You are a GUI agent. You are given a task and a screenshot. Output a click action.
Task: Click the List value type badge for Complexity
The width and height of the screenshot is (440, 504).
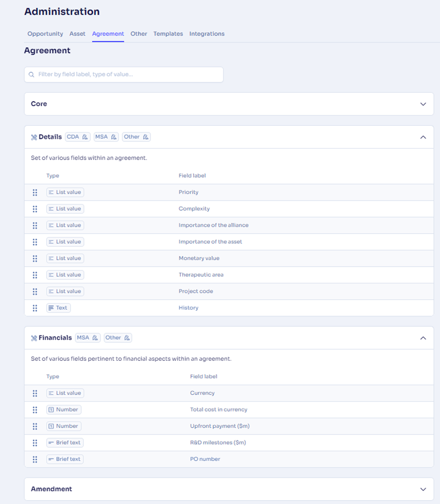[65, 209]
